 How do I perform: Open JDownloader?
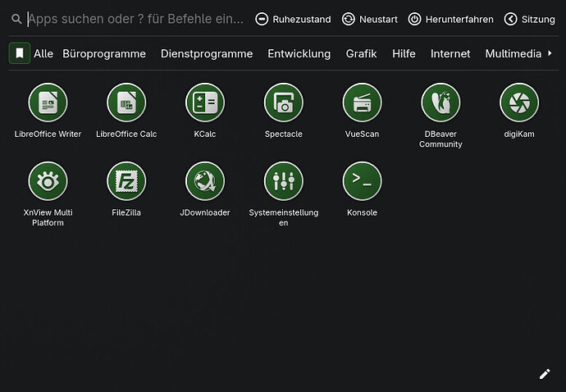tap(204, 182)
